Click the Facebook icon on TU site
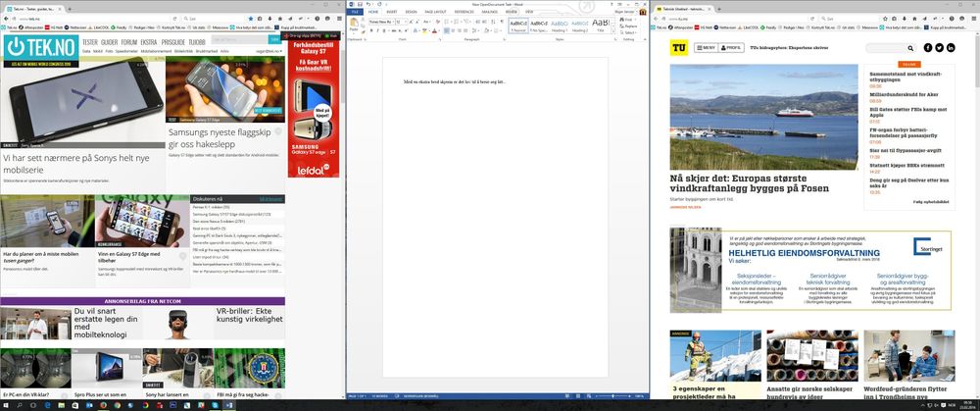The width and height of the screenshot is (980, 411). (x=928, y=47)
